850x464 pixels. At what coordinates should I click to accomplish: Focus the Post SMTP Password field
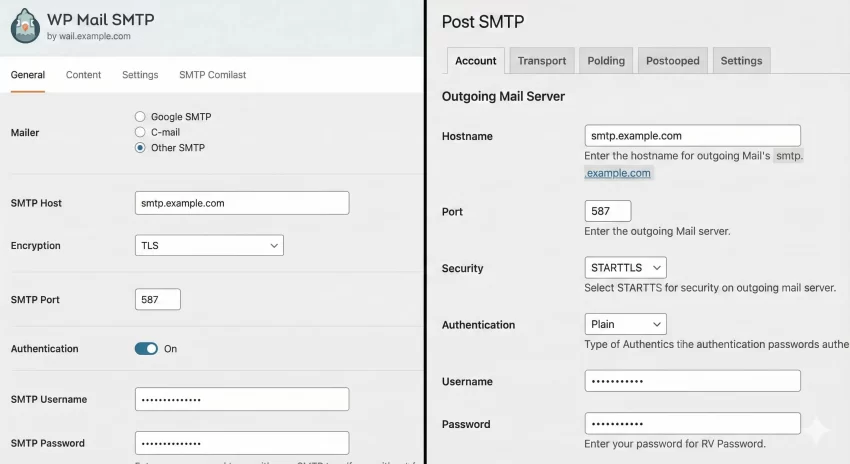click(692, 423)
